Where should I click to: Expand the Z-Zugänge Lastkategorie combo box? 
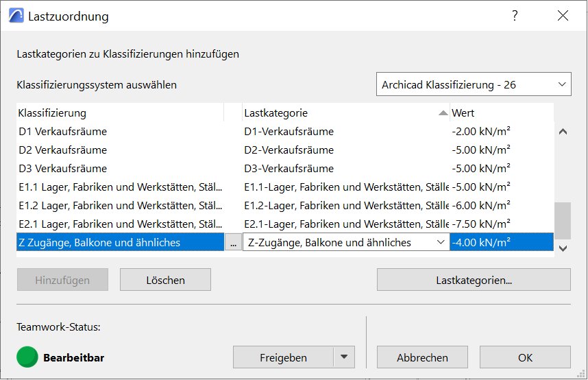coord(441,243)
